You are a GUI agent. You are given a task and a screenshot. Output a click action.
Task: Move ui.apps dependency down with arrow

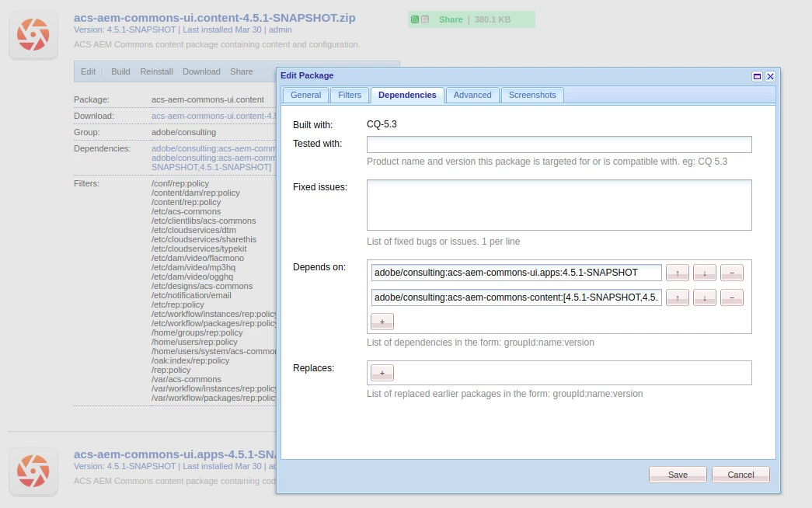click(x=704, y=273)
